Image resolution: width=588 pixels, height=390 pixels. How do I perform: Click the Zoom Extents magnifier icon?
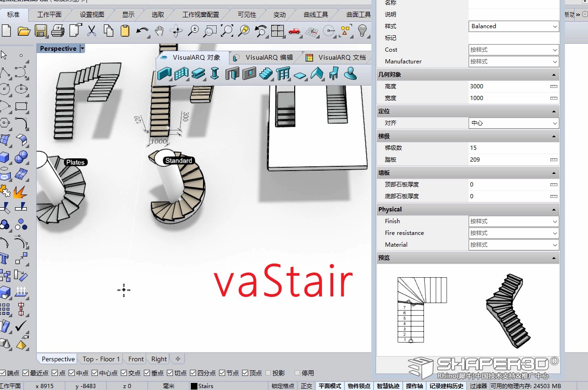pos(227,31)
